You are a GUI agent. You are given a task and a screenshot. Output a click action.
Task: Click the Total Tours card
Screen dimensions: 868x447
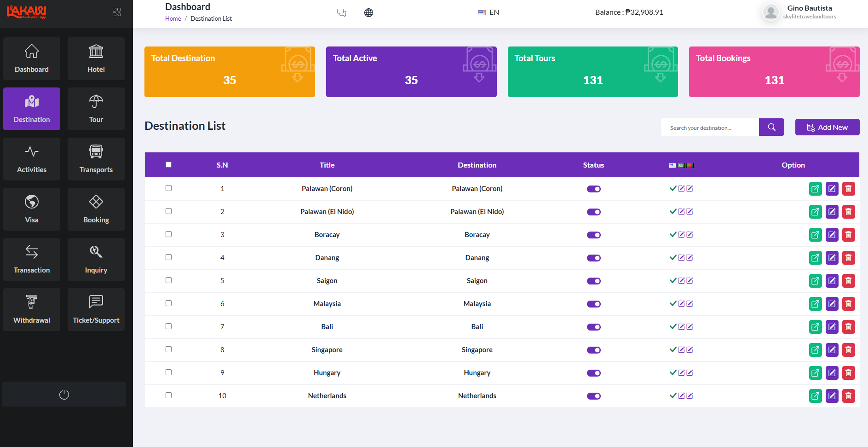pos(592,72)
